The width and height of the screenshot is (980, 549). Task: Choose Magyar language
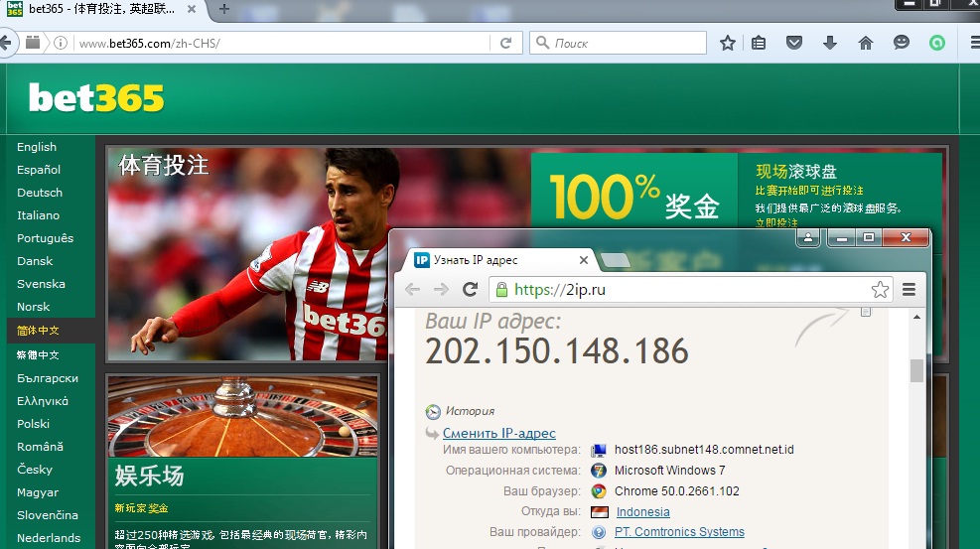click(38, 492)
